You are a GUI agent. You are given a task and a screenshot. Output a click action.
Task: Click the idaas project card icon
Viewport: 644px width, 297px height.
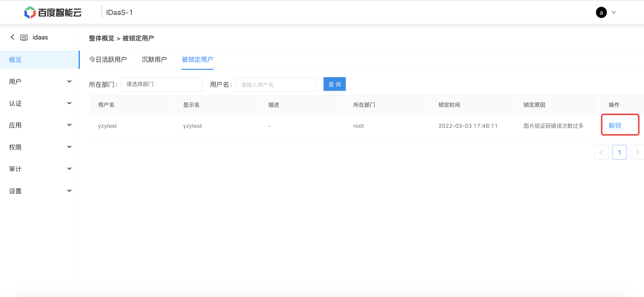pos(24,38)
